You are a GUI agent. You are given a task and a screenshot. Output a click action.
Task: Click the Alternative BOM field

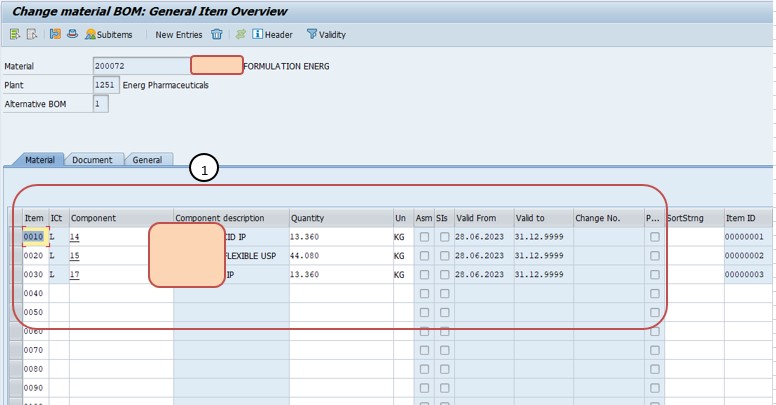click(100, 104)
